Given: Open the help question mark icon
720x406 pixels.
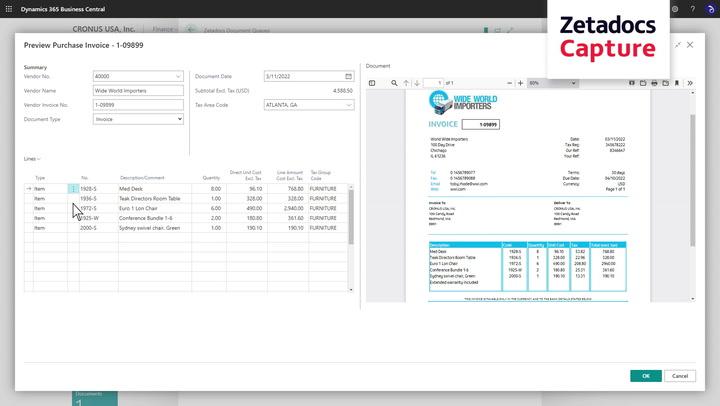Looking at the screenshot, I should click(692, 9).
